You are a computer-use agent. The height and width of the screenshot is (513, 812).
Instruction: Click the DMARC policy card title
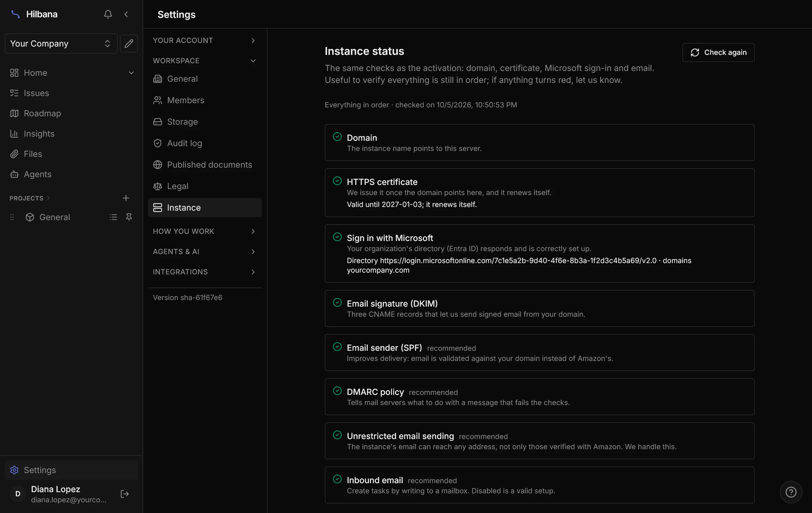(x=375, y=392)
